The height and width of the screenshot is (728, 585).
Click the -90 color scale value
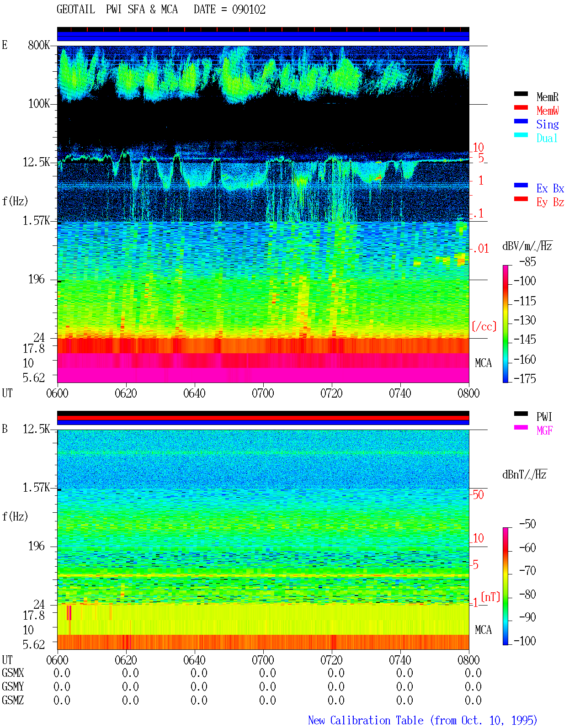coord(527,617)
